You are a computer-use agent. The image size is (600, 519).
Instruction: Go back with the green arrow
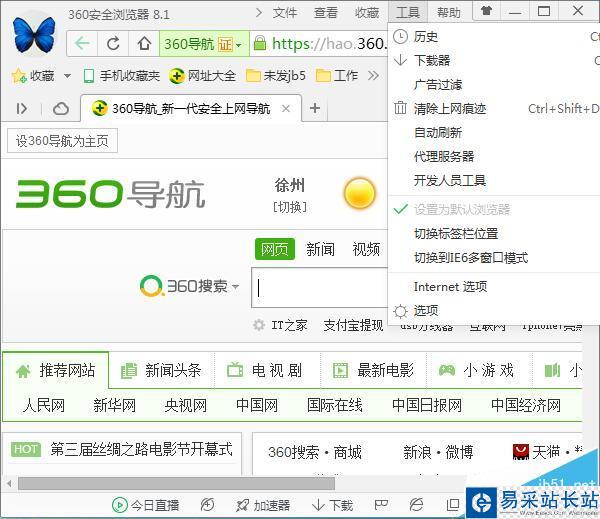82,43
